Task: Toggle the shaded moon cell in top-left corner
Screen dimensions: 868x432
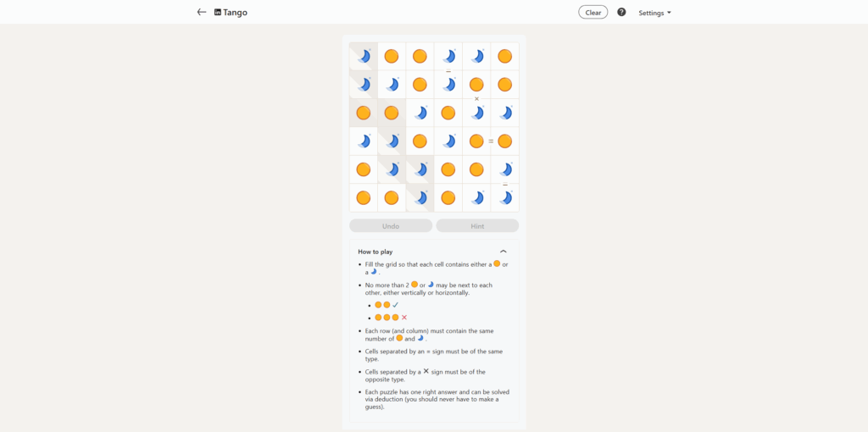Action: 363,57
